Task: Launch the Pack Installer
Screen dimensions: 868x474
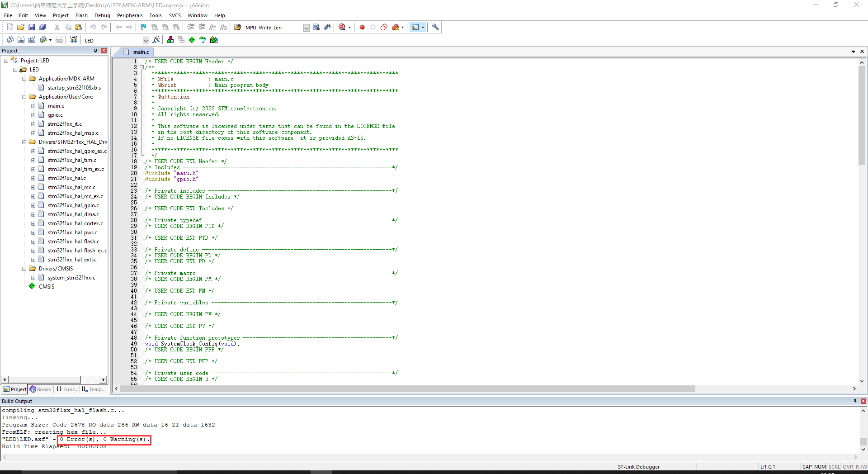Action: 214,40
